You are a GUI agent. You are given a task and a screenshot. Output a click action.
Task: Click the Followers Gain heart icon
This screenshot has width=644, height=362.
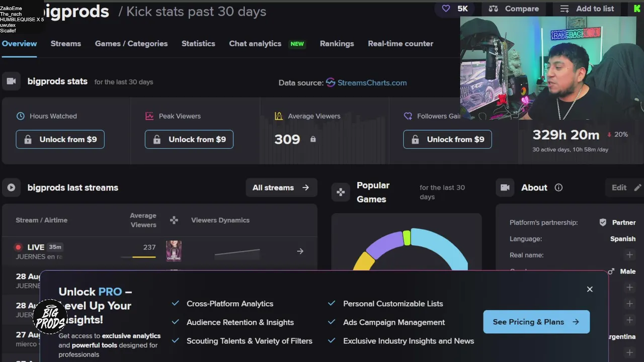[x=408, y=116]
